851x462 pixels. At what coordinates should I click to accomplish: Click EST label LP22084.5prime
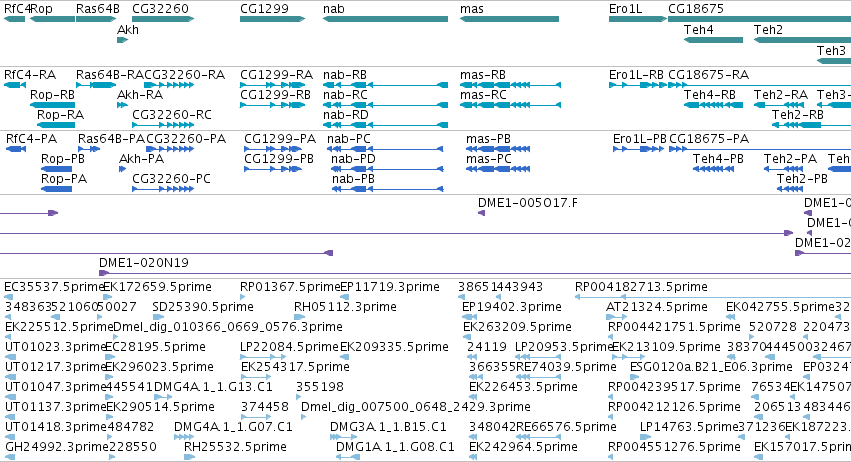(289, 347)
